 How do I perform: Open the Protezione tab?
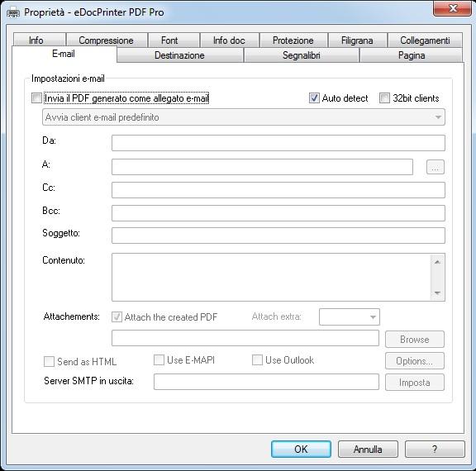(x=293, y=40)
